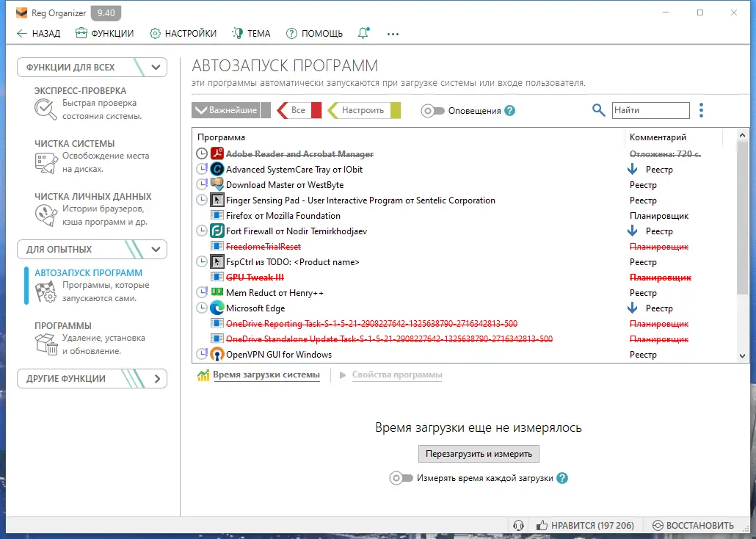Image resolution: width=756 pixels, height=539 pixels.
Task: Click the Комментарий column header
Action: 674,137
